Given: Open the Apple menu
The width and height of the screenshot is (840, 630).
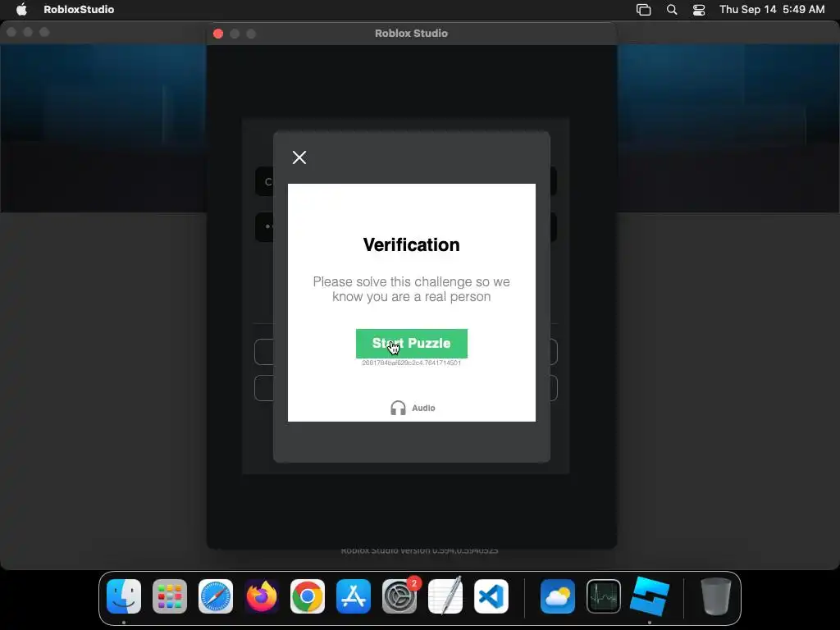Looking at the screenshot, I should coord(21,9).
